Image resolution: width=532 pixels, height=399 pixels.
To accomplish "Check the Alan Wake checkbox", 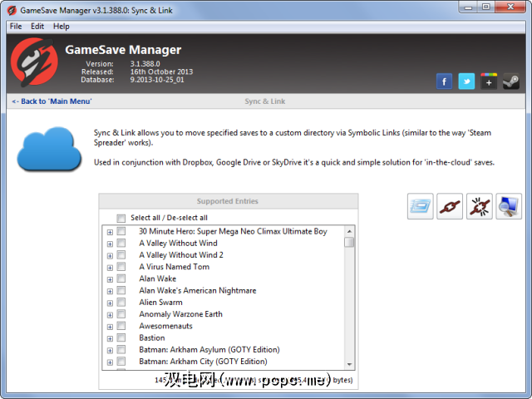I will click(121, 278).
